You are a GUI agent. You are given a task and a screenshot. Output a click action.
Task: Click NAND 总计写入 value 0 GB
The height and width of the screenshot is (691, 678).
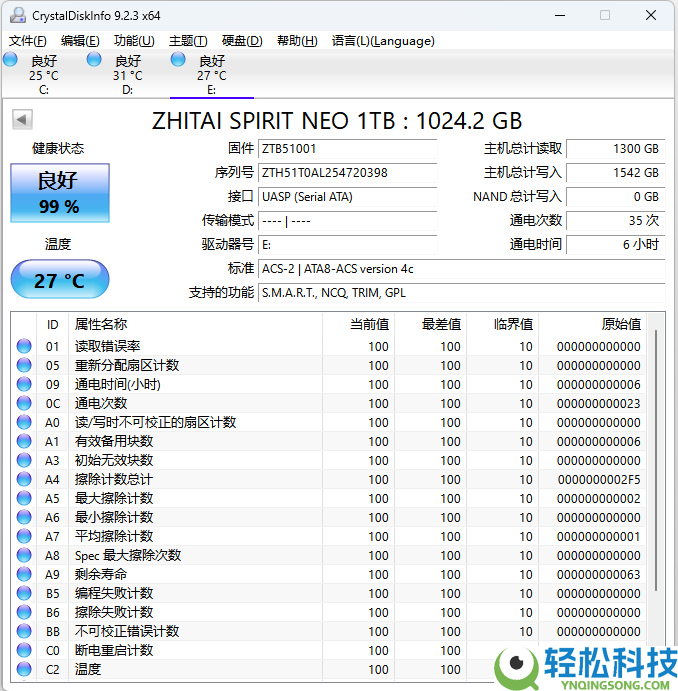tap(615, 197)
